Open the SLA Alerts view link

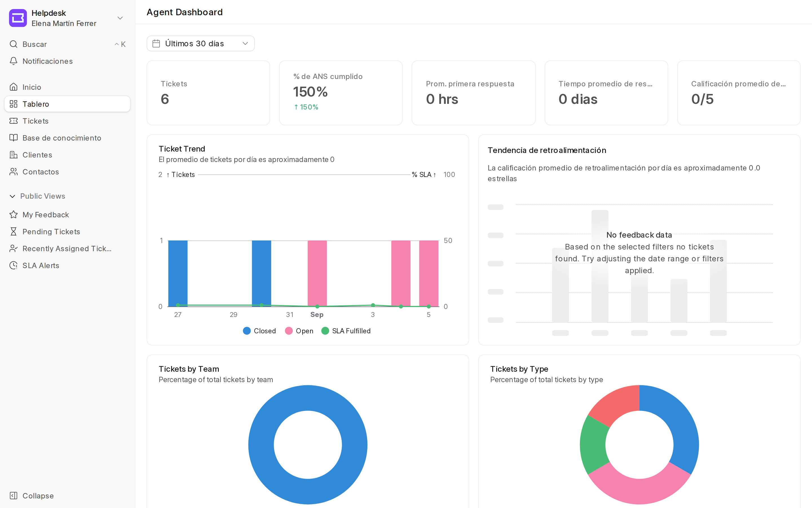[67, 265]
